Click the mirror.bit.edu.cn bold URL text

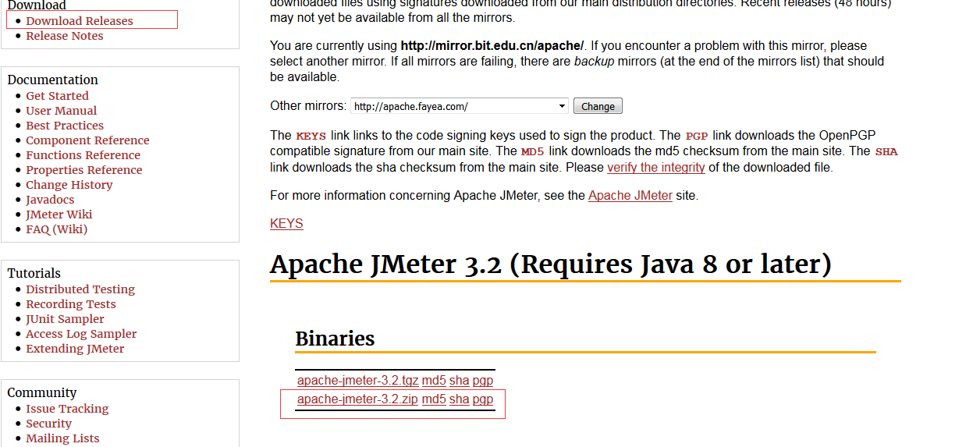492,46
